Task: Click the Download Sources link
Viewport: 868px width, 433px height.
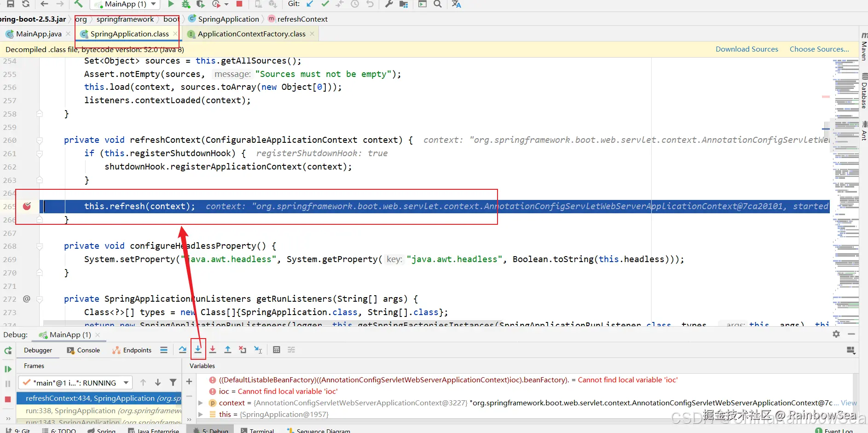Action: pyautogui.click(x=746, y=49)
